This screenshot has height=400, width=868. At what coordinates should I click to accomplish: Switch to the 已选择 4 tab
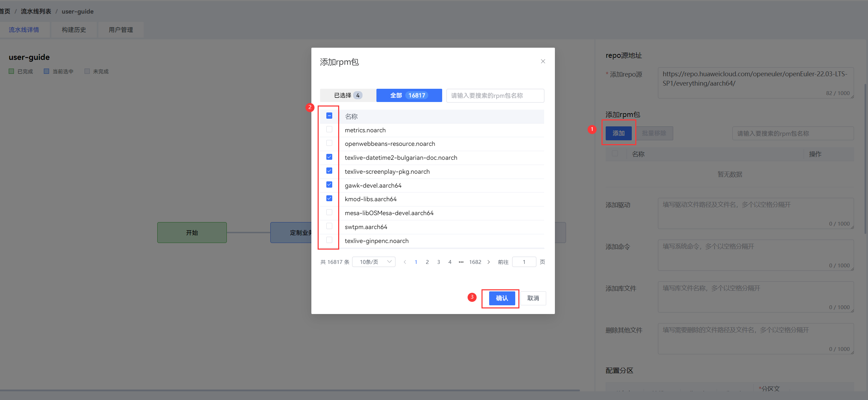click(x=348, y=95)
